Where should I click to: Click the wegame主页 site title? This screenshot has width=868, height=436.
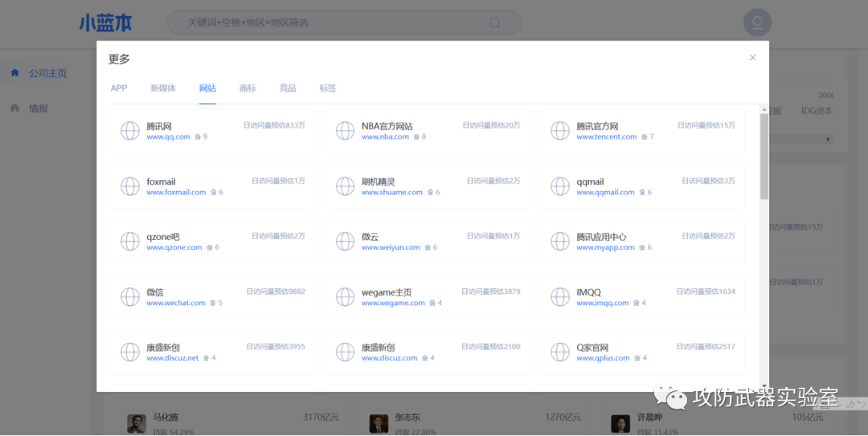point(387,292)
